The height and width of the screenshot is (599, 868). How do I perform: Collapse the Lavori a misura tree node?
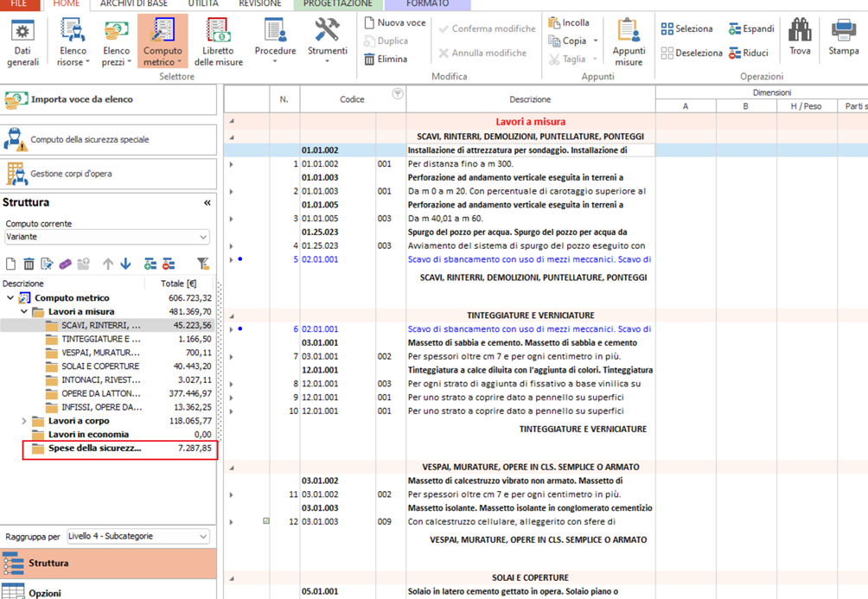click(24, 312)
